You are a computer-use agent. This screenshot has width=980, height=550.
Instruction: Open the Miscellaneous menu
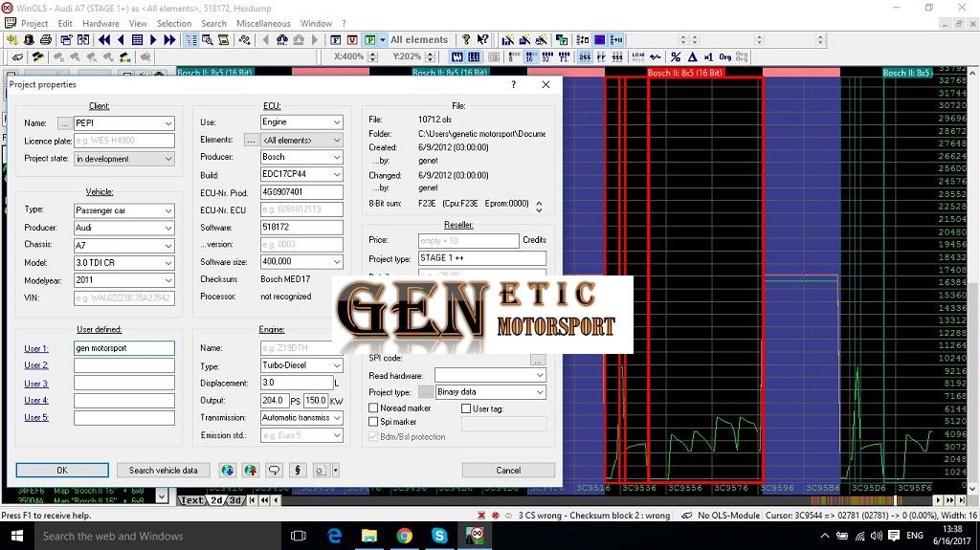(x=263, y=23)
